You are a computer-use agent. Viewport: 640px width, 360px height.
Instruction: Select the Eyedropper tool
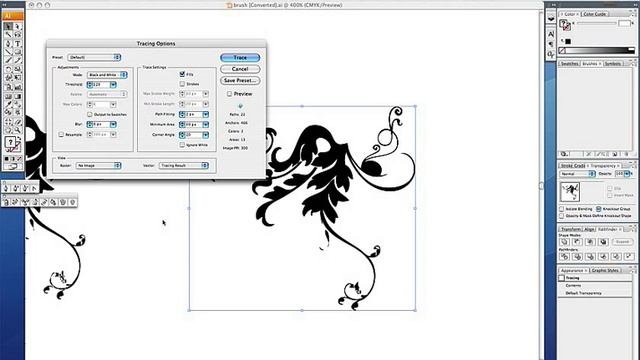pyautogui.click(x=8, y=104)
